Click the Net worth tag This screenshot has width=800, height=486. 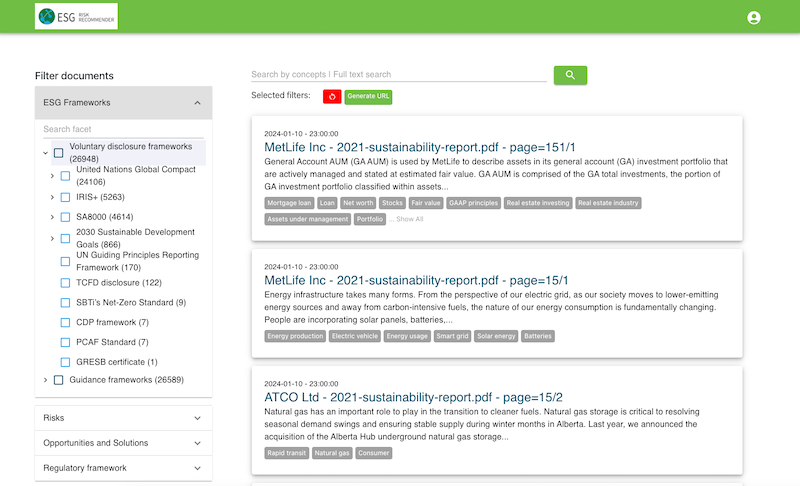358,203
